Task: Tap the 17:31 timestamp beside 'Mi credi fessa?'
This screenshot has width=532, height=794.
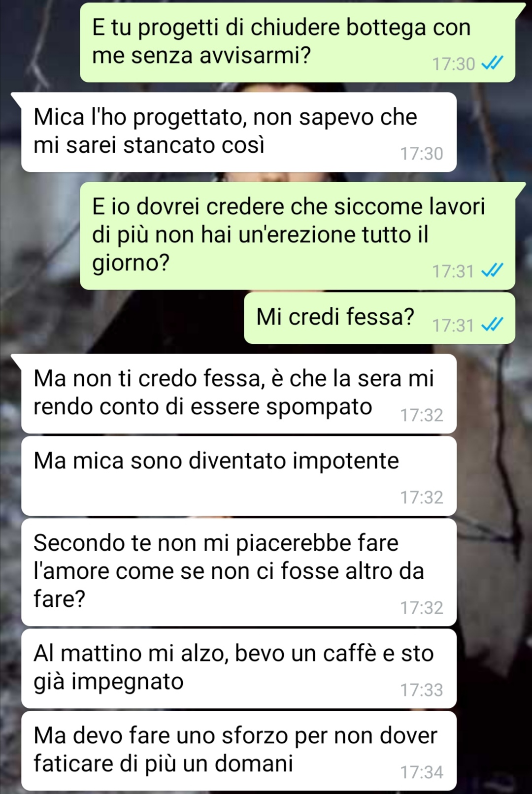Action: [454, 325]
